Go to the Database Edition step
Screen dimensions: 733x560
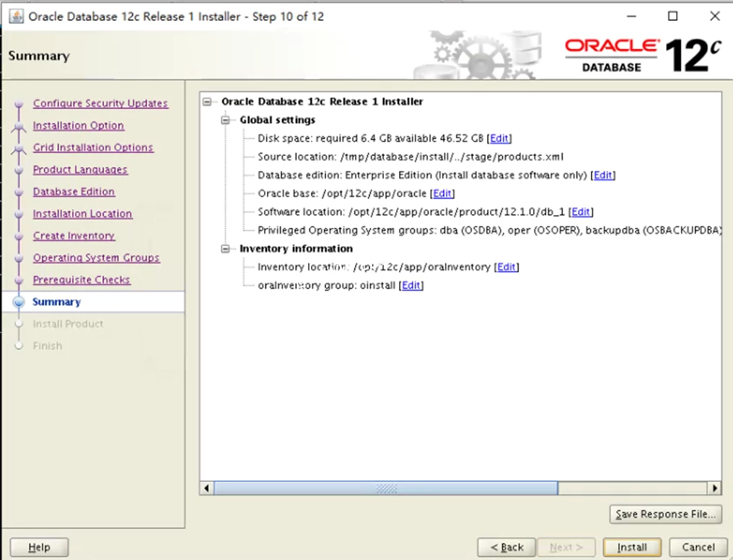[x=74, y=192]
